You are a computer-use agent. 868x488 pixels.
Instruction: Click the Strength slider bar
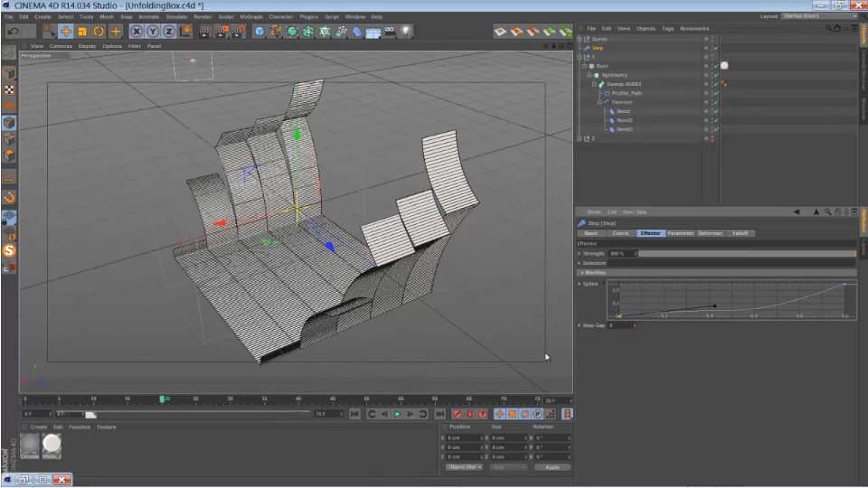point(746,253)
